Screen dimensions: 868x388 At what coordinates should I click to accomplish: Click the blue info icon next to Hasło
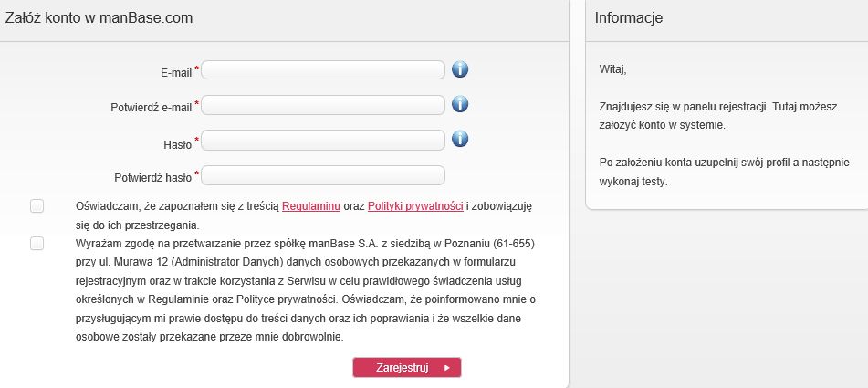click(x=460, y=139)
